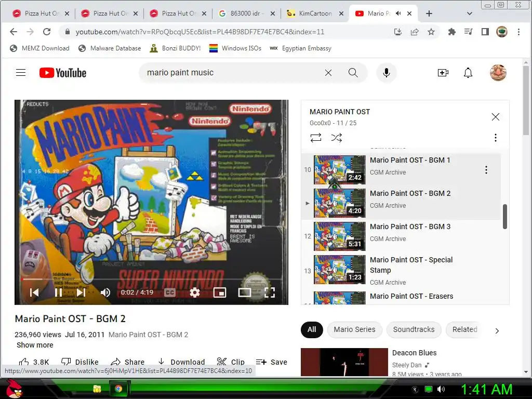532x399 pixels.
Task: Open the player settings gear
Action: [194, 292]
